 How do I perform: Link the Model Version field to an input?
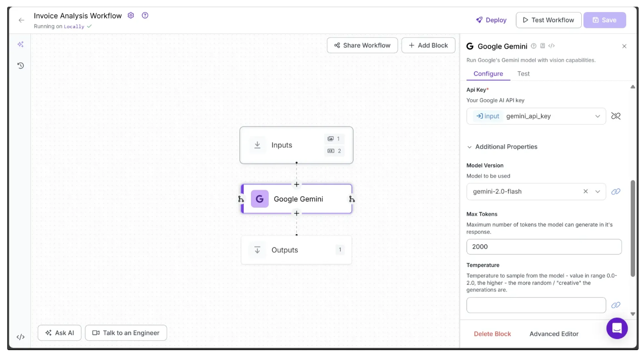point(616,192)
